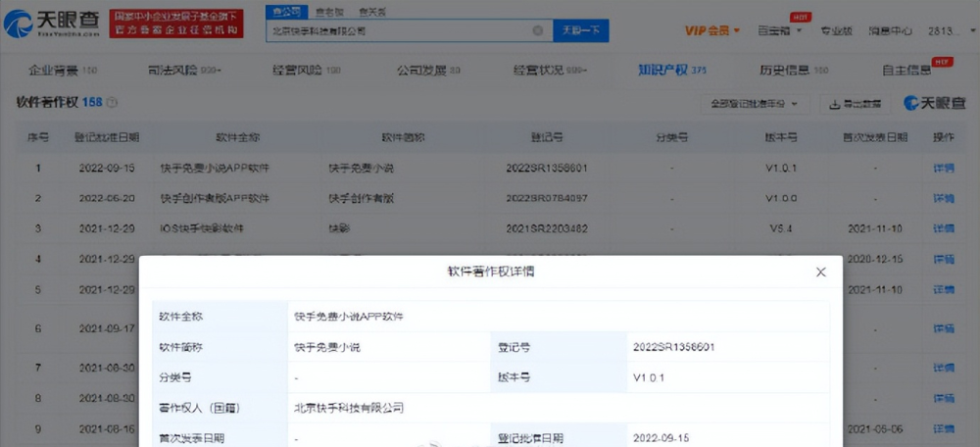
Task: Switch to the 查关系 search tab
Action: 371,12
